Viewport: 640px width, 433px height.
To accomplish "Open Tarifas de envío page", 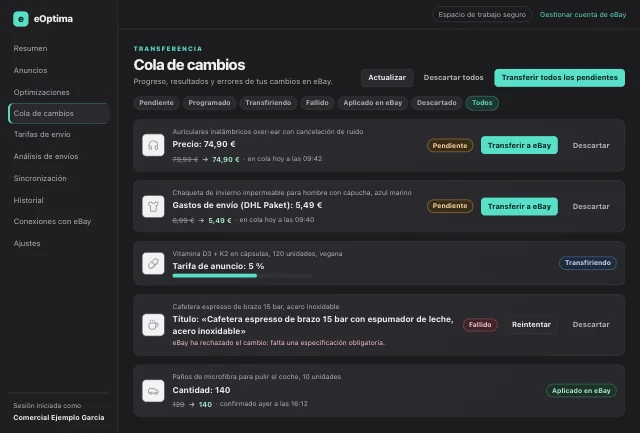I will [42, 134].
